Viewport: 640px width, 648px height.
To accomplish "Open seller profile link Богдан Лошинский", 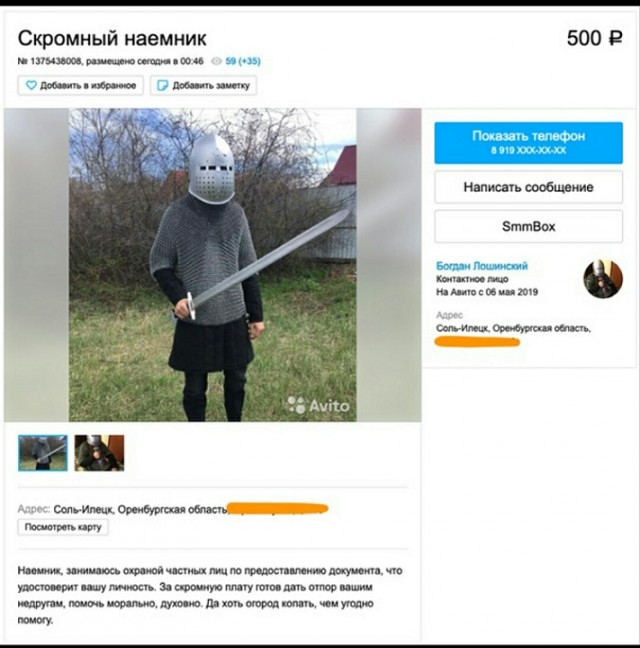I will point(482,266).
